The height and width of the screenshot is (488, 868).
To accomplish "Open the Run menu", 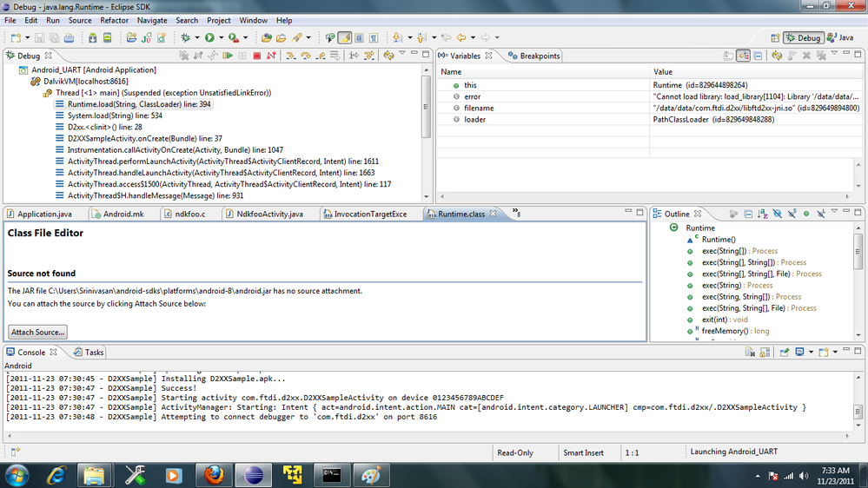I will (x=53, y=21).
